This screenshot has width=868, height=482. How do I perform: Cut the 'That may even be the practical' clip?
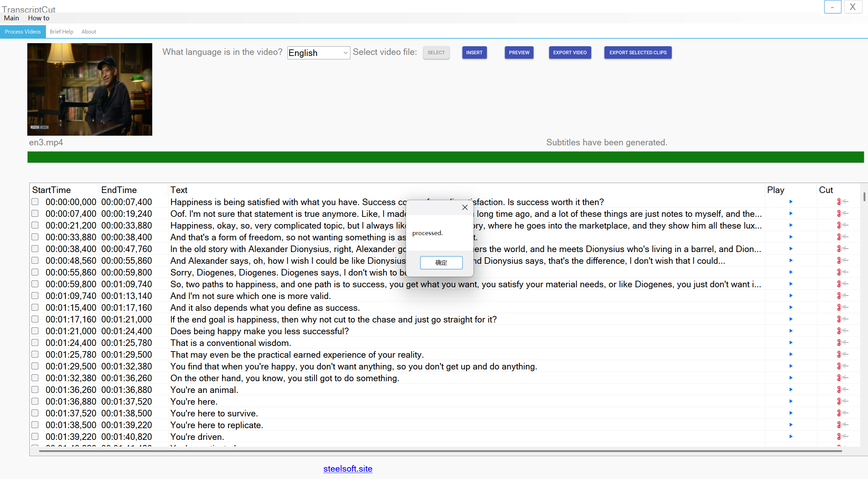842,355
